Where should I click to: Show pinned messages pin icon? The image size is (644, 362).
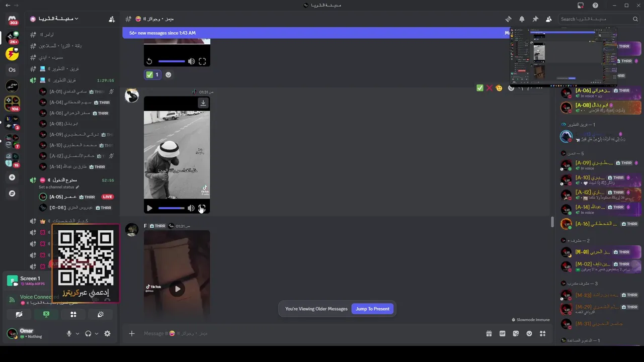(x=535, y=19)
